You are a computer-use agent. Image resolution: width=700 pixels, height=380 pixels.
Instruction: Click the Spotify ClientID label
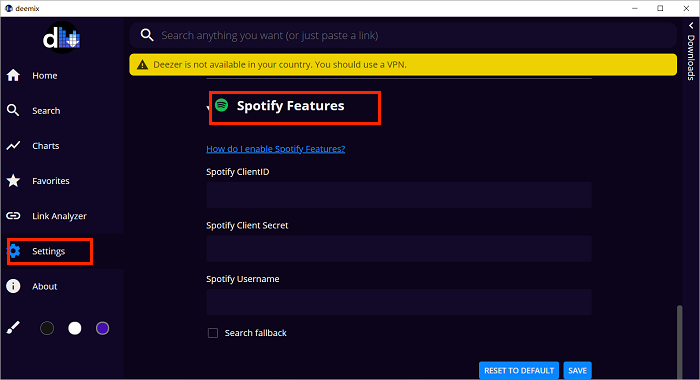[238, 172]
